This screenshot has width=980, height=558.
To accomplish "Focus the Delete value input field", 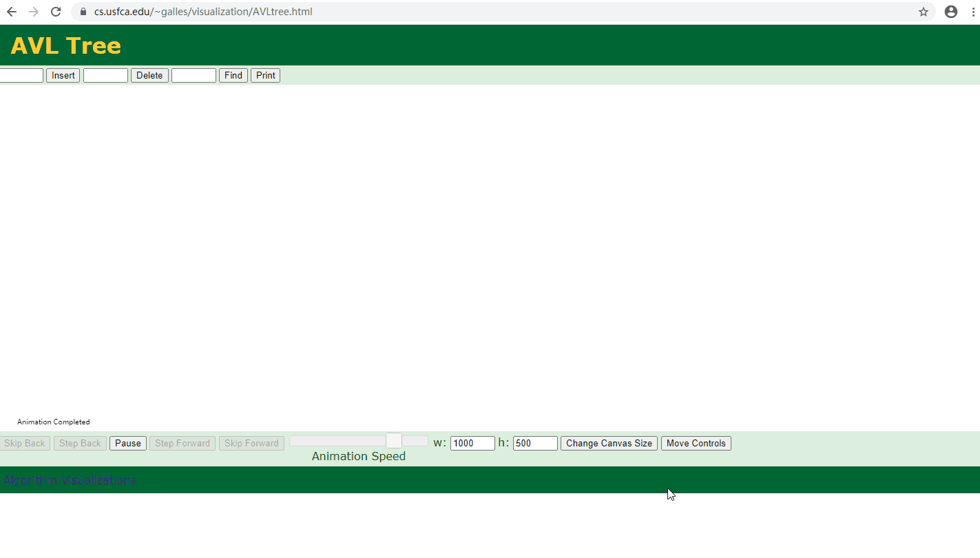I will click(x=105, y=75).
